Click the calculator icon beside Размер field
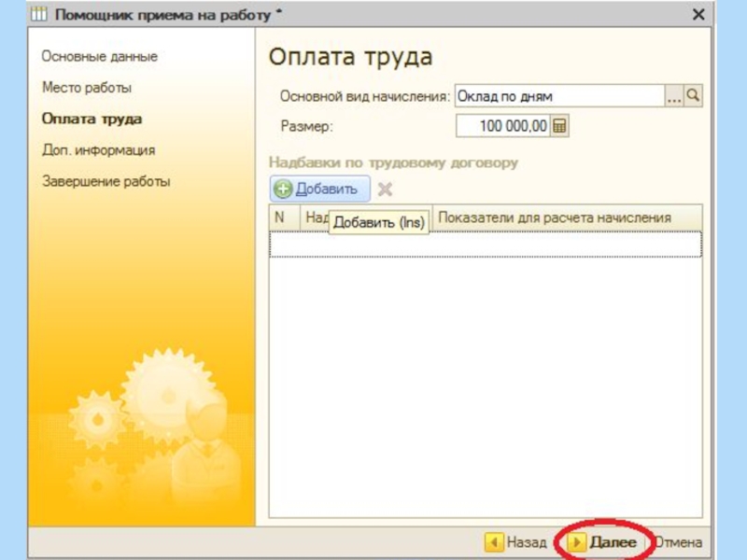 (x=560, y=126)
